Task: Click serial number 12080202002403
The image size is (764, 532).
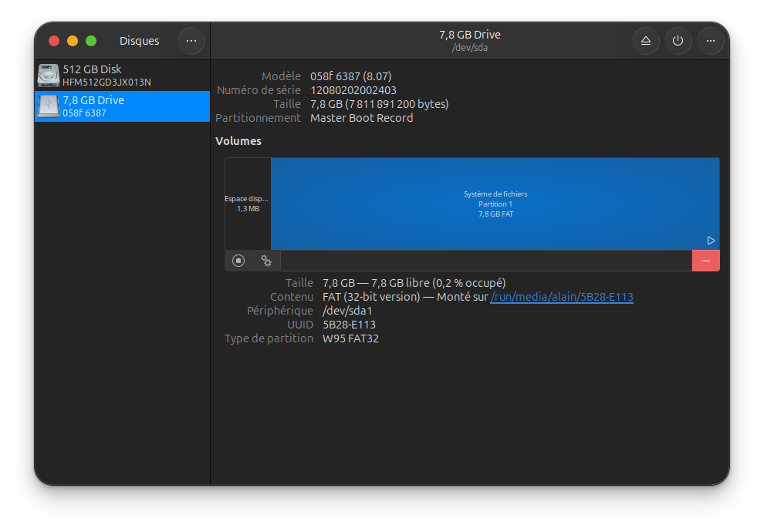Action: coord(353,90)
